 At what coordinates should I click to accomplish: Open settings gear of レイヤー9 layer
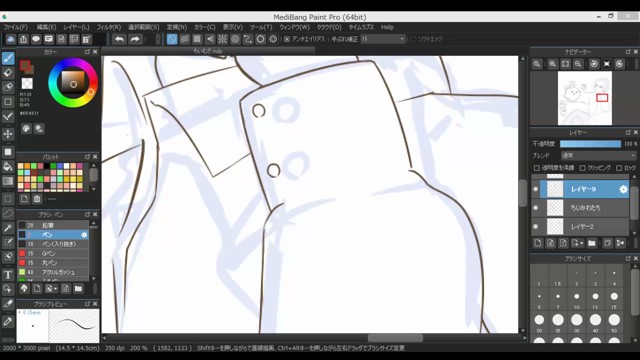623,189
